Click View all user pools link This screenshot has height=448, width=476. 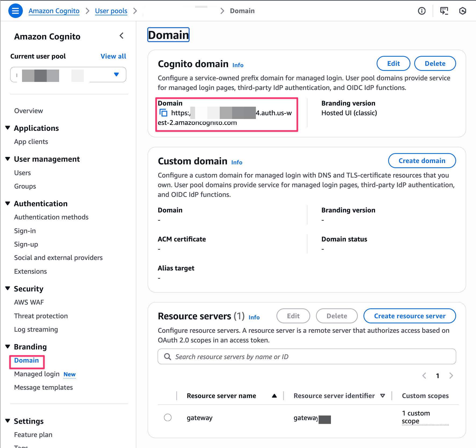point(113,56)
